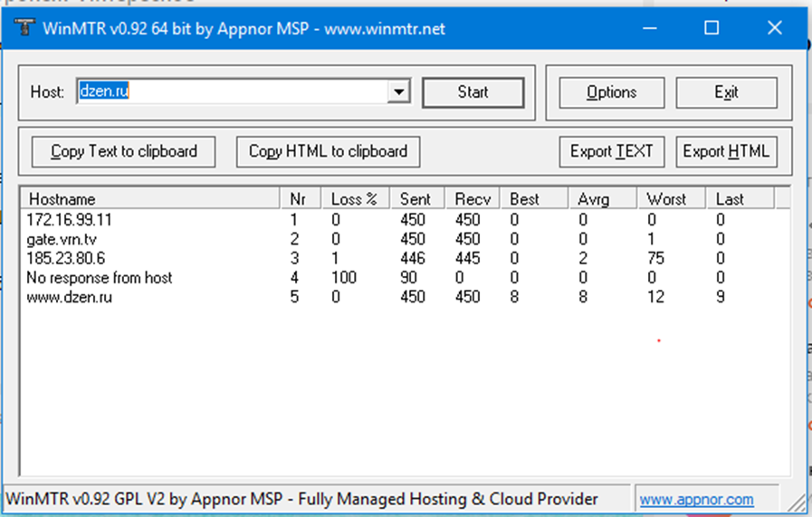
Task: Close the WinMTR window
Action: tap(774, 28)
